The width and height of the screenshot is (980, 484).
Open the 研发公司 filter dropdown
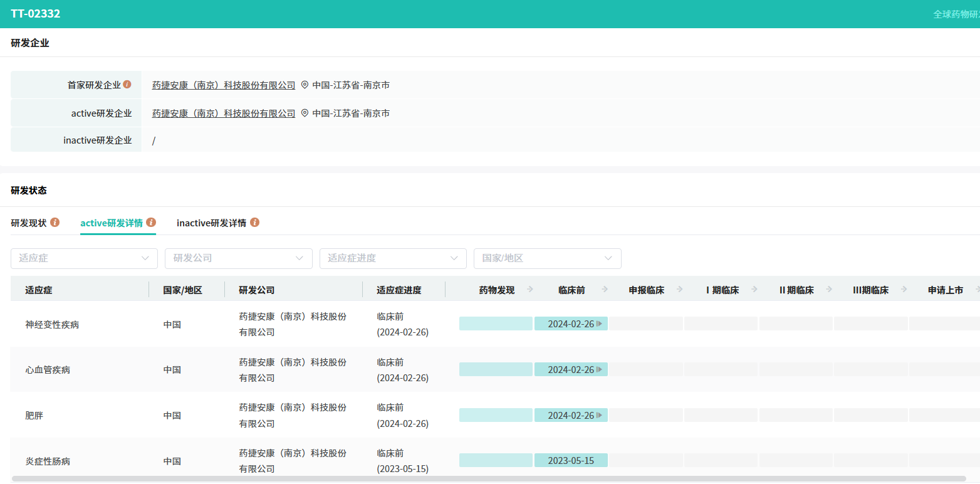238,258
